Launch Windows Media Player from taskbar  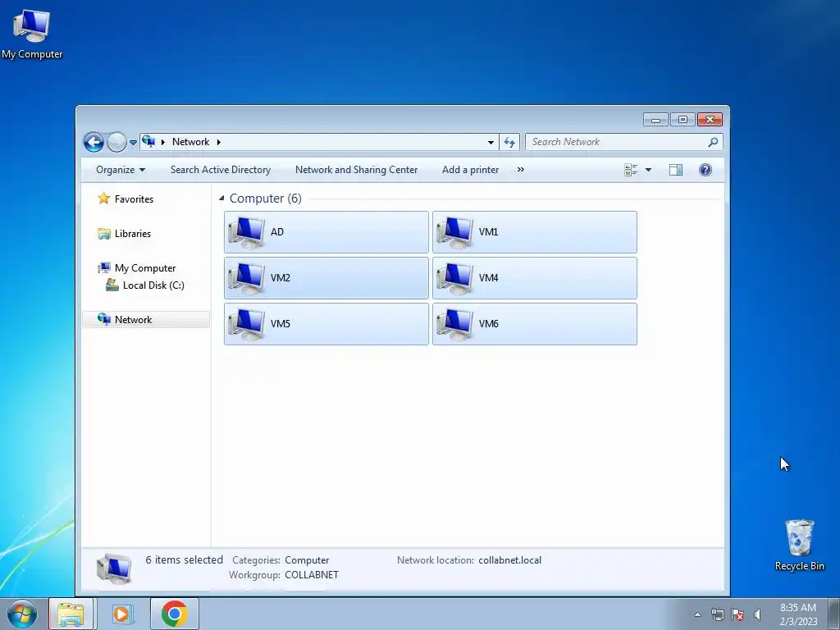tap(123, 614)
